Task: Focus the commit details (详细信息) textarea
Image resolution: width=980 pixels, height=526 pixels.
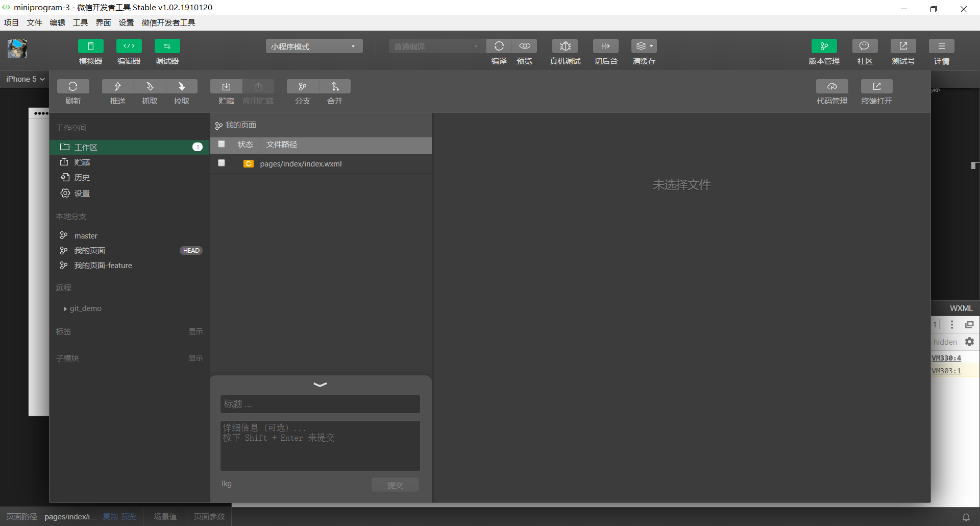Action: point(320,446)
